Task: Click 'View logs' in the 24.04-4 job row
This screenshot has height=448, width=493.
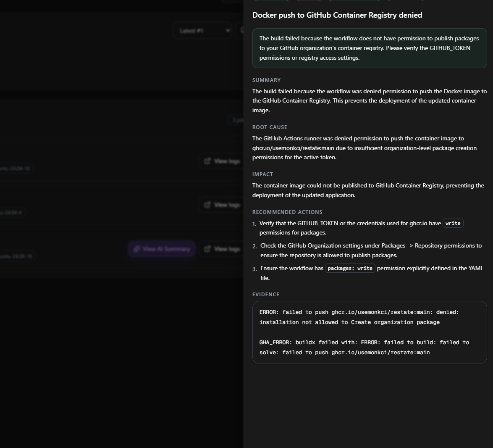Action: (222, 205)
